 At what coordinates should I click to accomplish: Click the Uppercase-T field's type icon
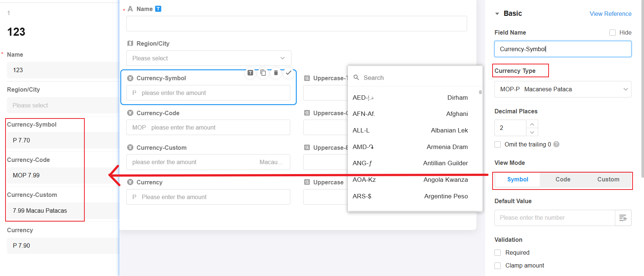coord(307,78)
